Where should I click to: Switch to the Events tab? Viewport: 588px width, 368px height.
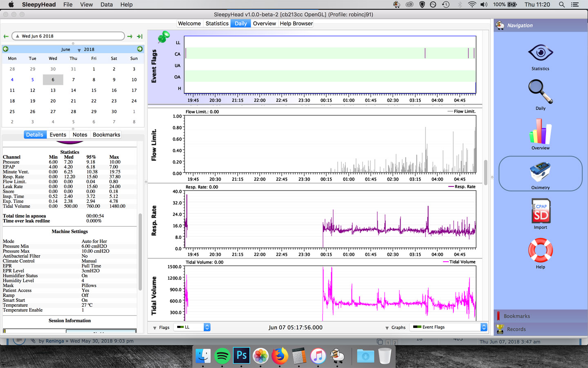(58, 135)
